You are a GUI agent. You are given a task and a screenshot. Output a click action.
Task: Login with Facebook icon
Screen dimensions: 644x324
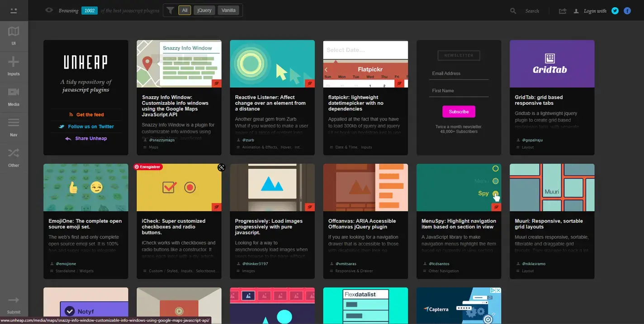[627, 11]
